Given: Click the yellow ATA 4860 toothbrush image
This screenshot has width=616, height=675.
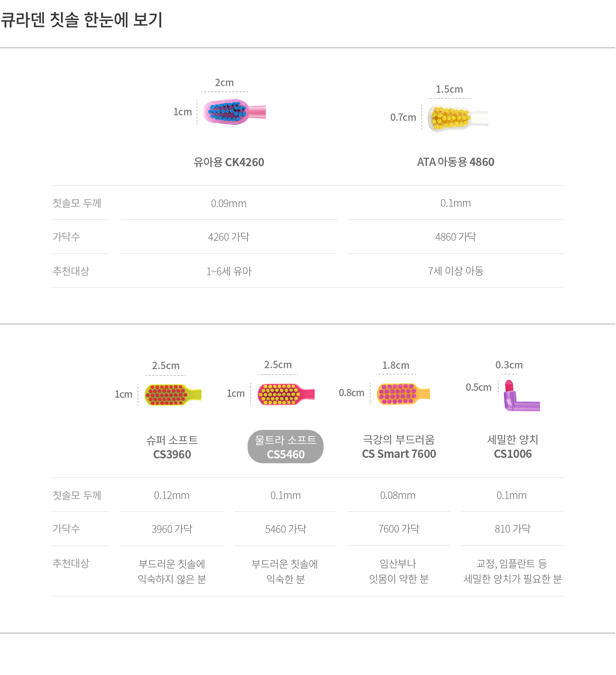Looking at the screenshot, I should click(x=458, y=118).
